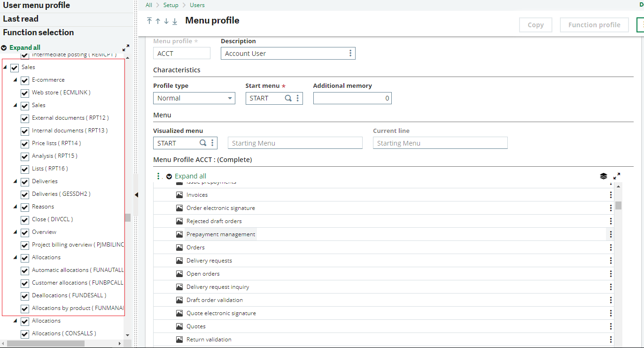Open the Profile type dropdown showing Normal
The image size is (644, 348).
[229, 98]
